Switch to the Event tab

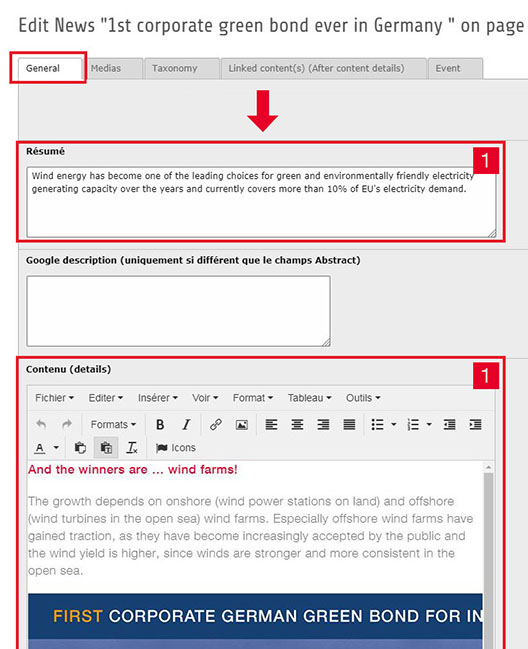click(455, 68)
